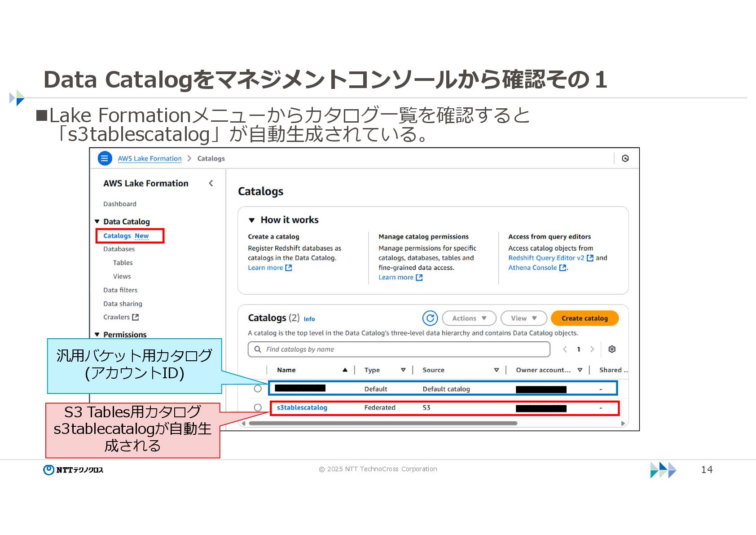This screenshot has height=535, width=756.
Task: Click right arrow of horizontal table scrollbar
Action: click(x=623, y=423)
